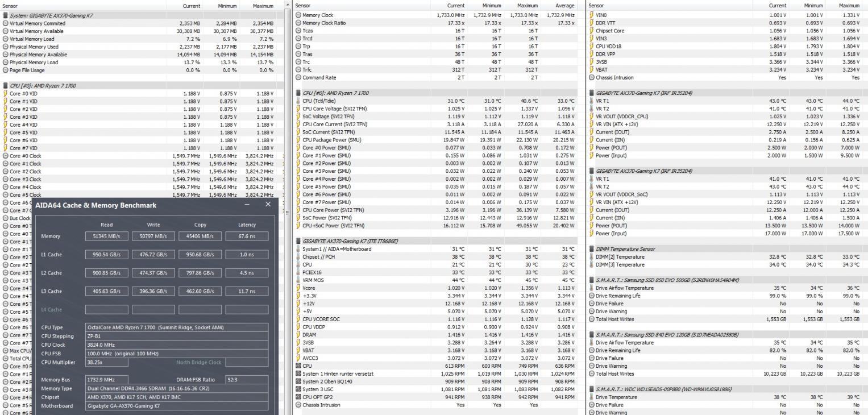This screenshot has height=415, width=868.
Task: Select the System1 // AIDA=Motherboard row
Action: pos(435,249)
